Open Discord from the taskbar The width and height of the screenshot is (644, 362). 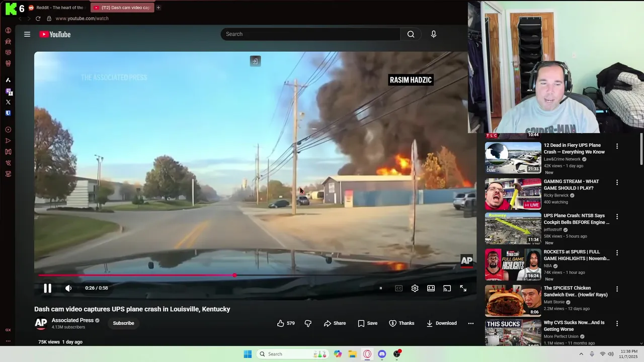coord(382,354)
